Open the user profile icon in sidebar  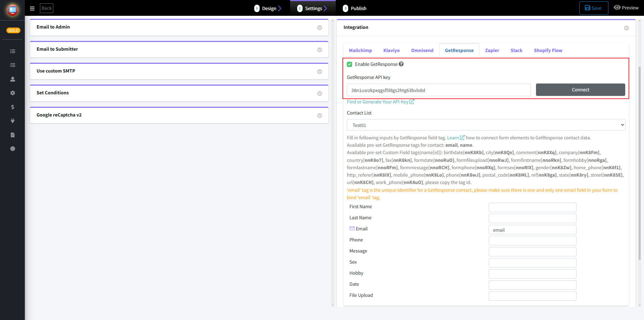pos(13,79)
